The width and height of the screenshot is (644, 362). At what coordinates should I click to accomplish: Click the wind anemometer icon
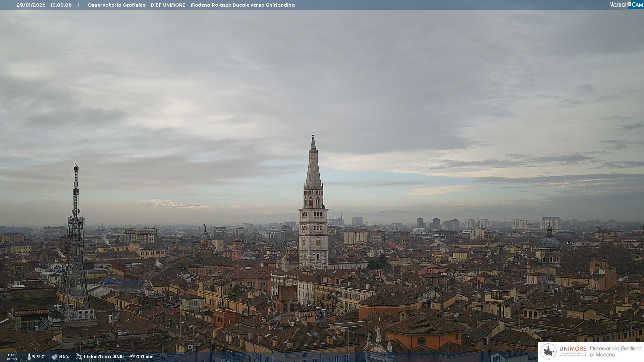click(79, 357)
